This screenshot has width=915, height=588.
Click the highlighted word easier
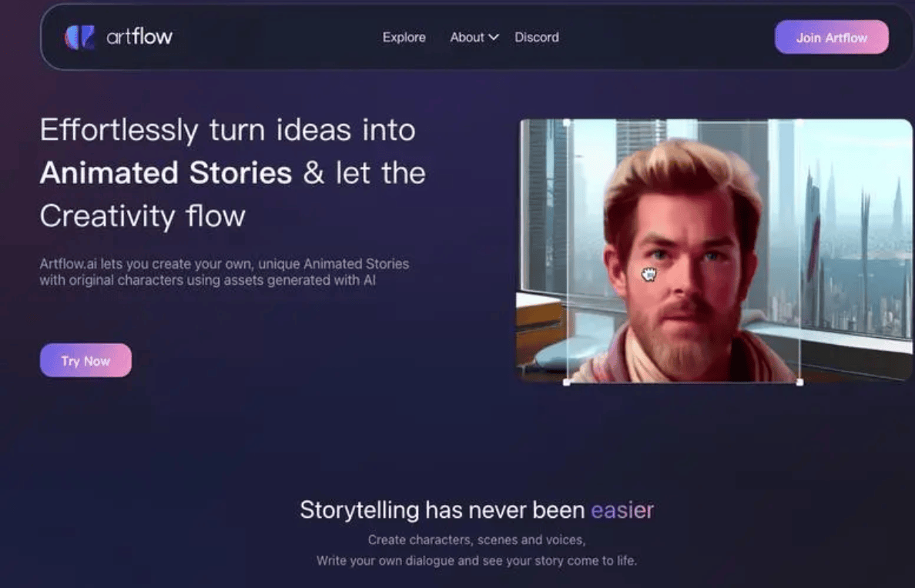pos(622,509)
